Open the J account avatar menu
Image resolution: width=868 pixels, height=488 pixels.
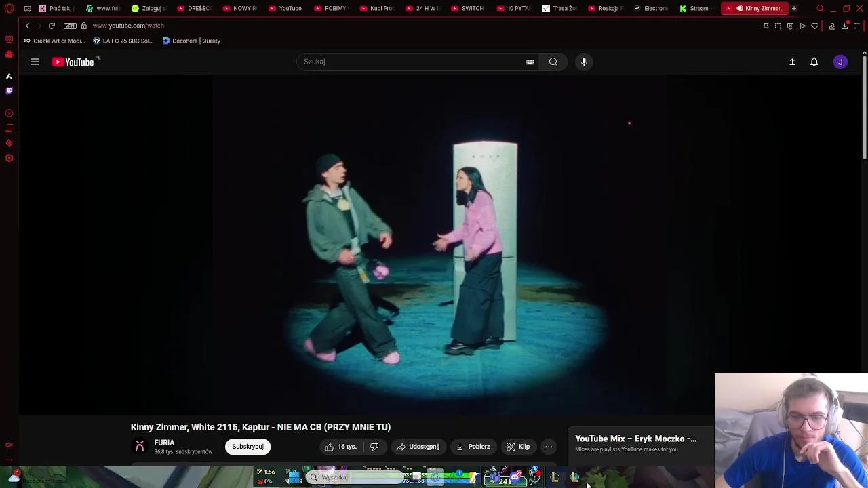point(840,62)
